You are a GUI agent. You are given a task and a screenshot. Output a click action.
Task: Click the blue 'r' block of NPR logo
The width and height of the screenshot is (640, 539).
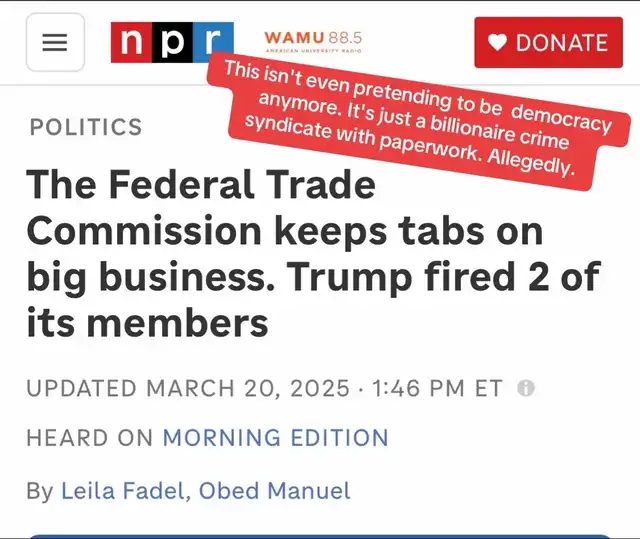pos(213,41)
